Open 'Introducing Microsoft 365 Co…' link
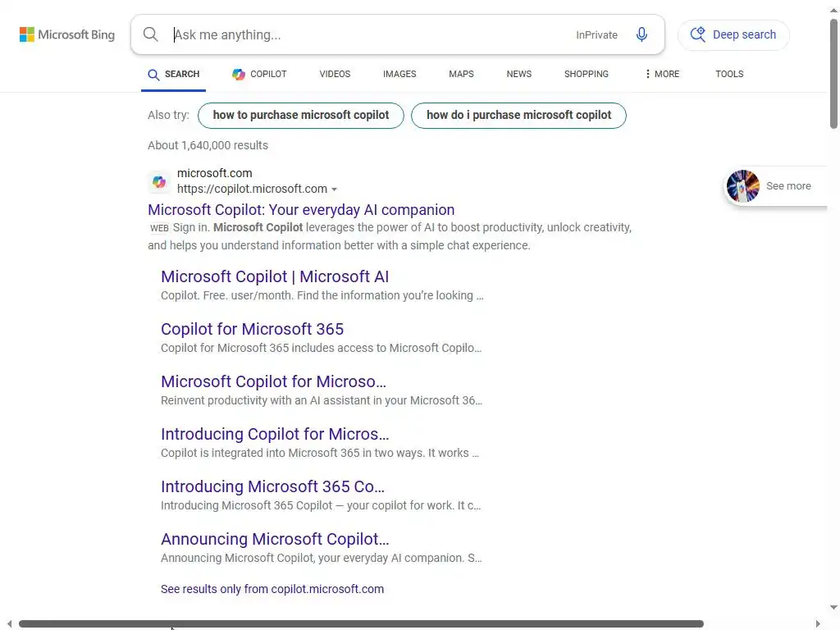The height and width of the screenshot is (630, 840). pos(272,486)
